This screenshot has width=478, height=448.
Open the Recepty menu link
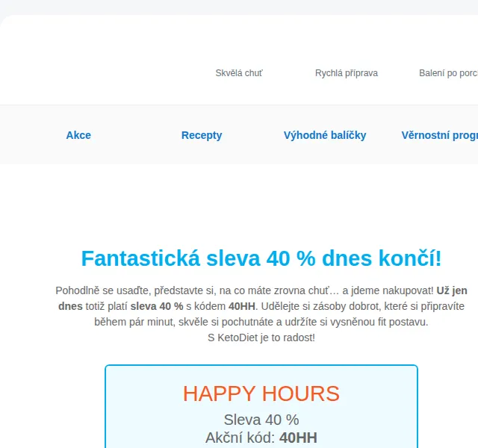pos(202,135)
